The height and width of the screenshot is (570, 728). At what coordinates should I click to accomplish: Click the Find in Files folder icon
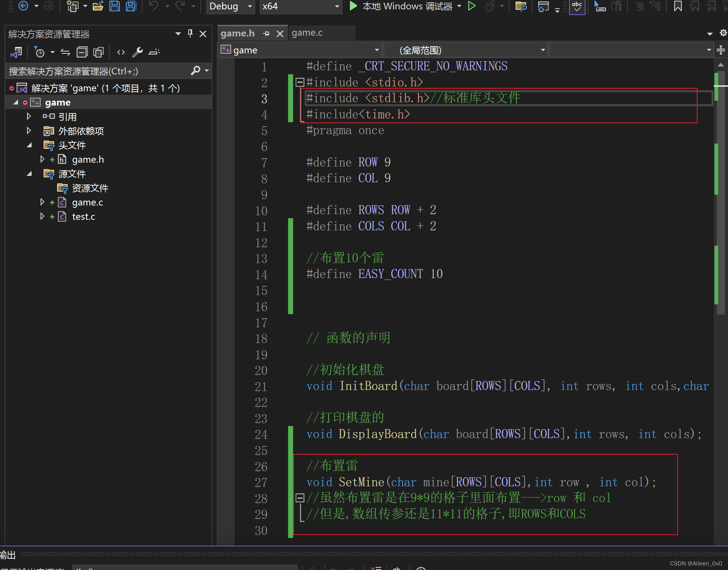pyautogui.click(x=521, y=6)
